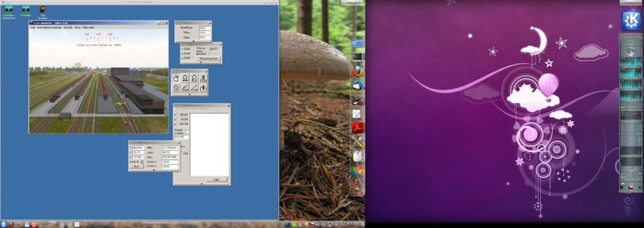The height and width of the screenshot is (228, 644).
Task: Click the Czech flag keyboard layout tray icon
Action: coord(312,225)
